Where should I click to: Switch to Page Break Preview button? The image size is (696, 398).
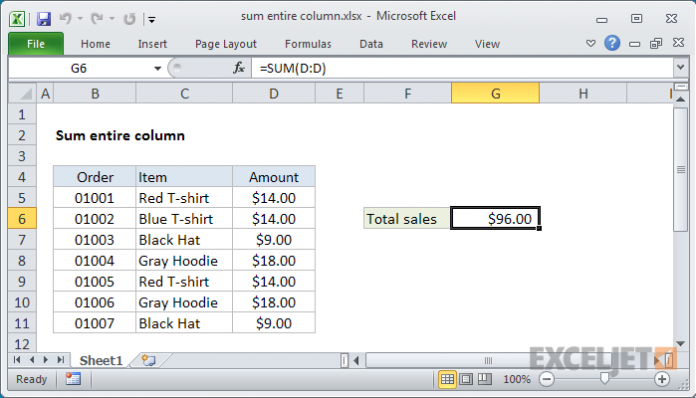(484, 379)
